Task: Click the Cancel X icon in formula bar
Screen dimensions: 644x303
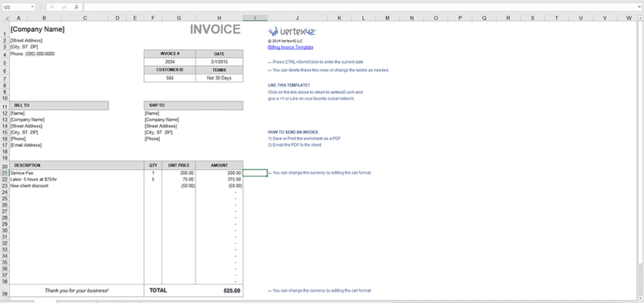Action: pyautogui.click(x=52, y=7)
